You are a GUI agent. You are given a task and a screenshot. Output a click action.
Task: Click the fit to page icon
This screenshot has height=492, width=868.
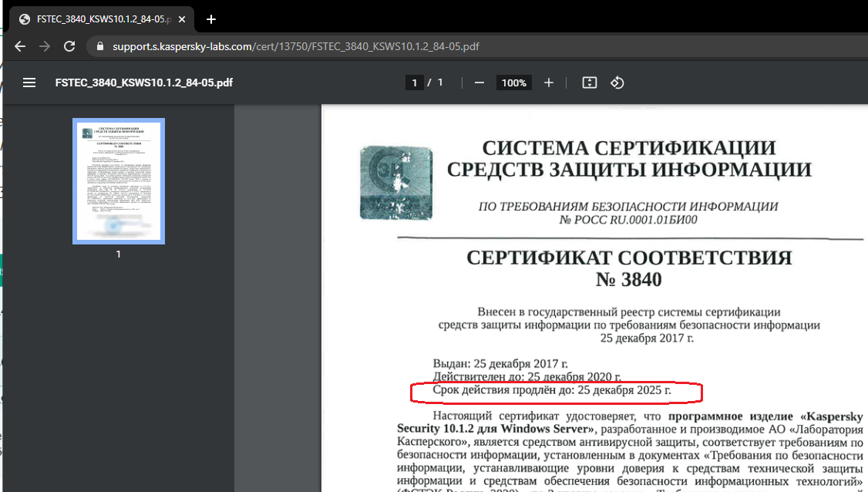click(590, 83)
